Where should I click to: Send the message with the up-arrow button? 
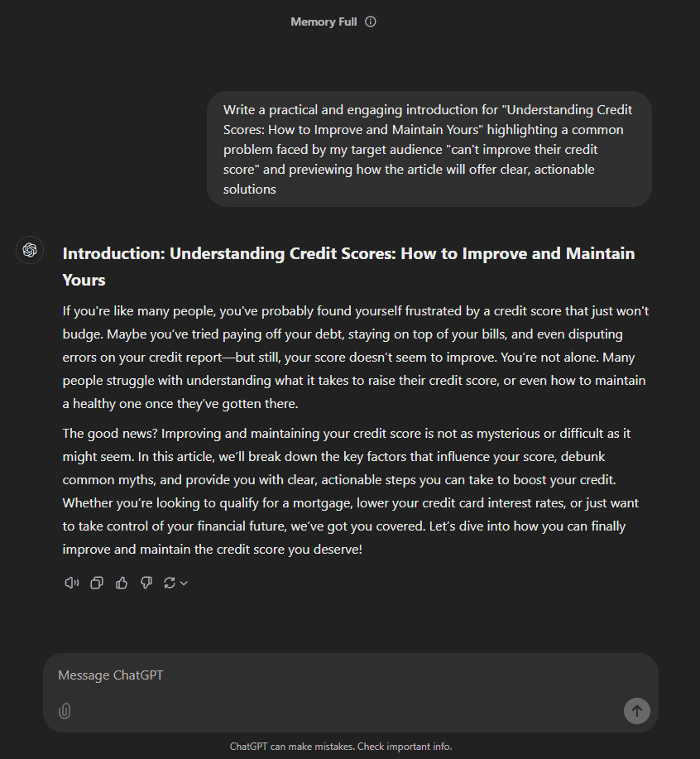point(636,711)
